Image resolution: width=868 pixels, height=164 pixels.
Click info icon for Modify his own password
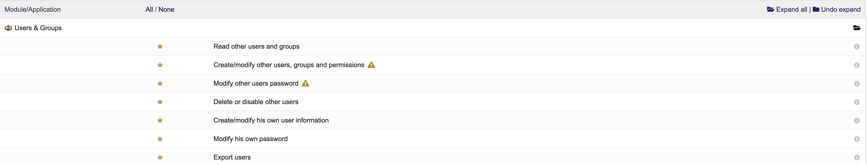point(856,139)
